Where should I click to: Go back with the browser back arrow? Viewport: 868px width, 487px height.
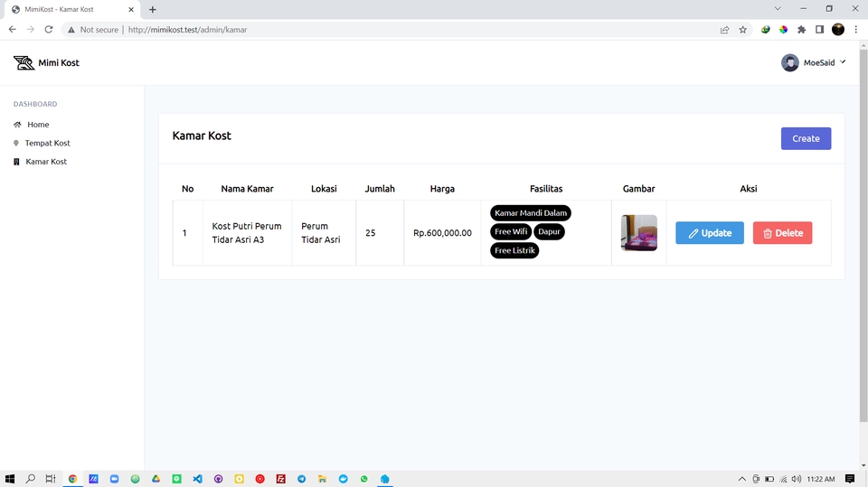pyautogui.click(x=12, y=29)
